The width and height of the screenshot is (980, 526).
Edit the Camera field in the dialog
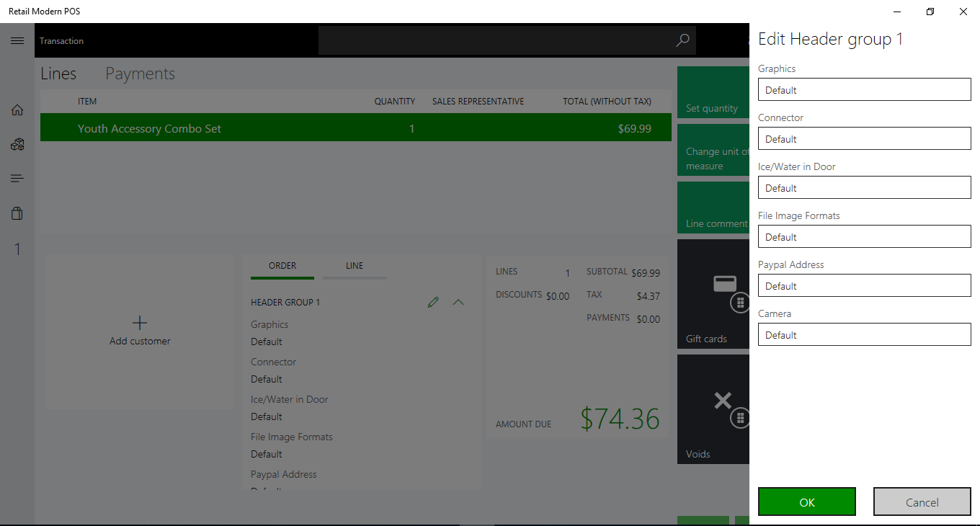click(x=865, y=335)
